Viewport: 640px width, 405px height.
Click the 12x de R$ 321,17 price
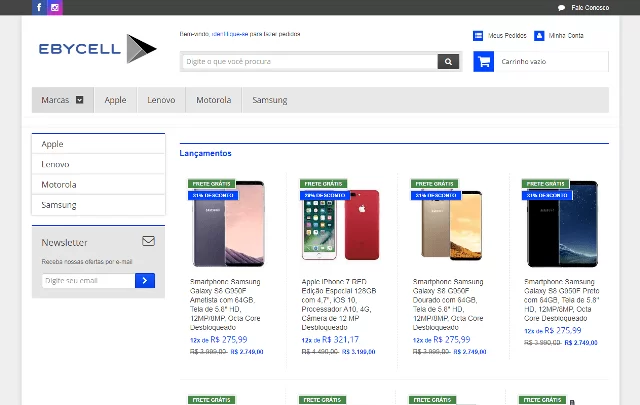click(330, 340)
